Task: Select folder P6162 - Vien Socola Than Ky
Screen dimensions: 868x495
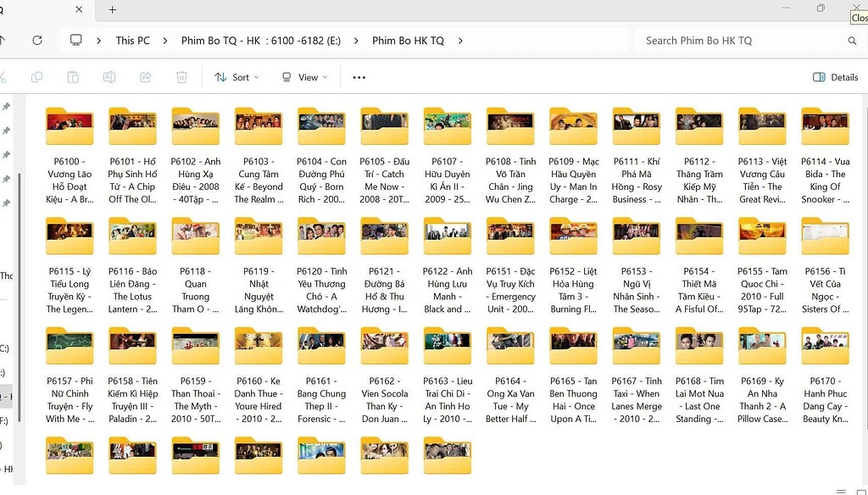Action: click(x=385, y=375)
